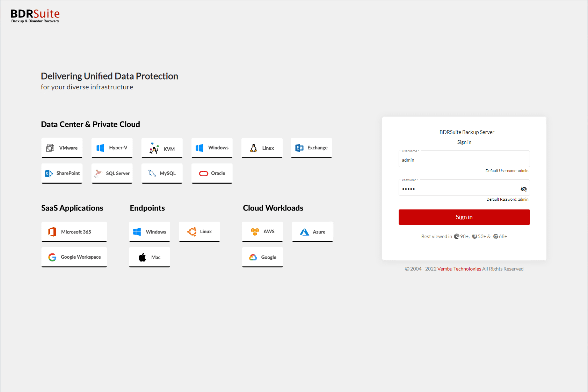This screenshot has width=588, height=392.
Task: Click the Google Cloud icon
Action: point(253,257)
